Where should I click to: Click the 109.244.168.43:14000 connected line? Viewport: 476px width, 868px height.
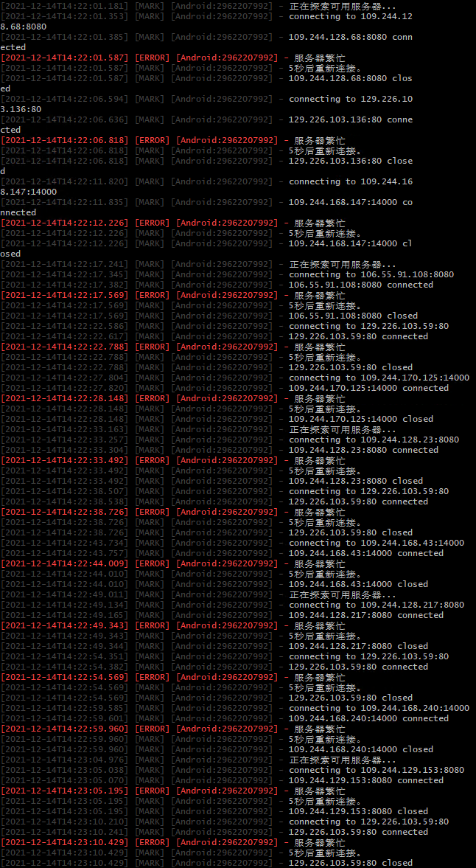click(x=222, y=554)
